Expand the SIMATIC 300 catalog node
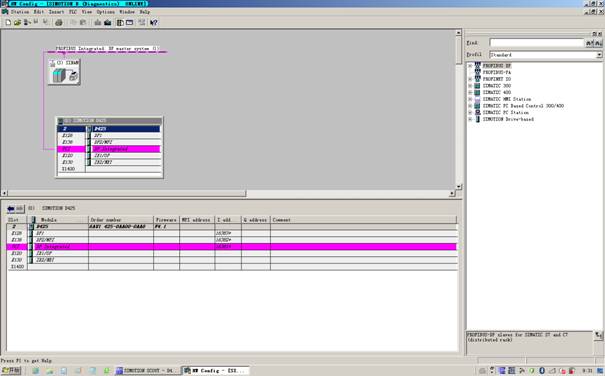Image resolution: width=605 pixels, height=376 pixels. (x=470, y=86)
